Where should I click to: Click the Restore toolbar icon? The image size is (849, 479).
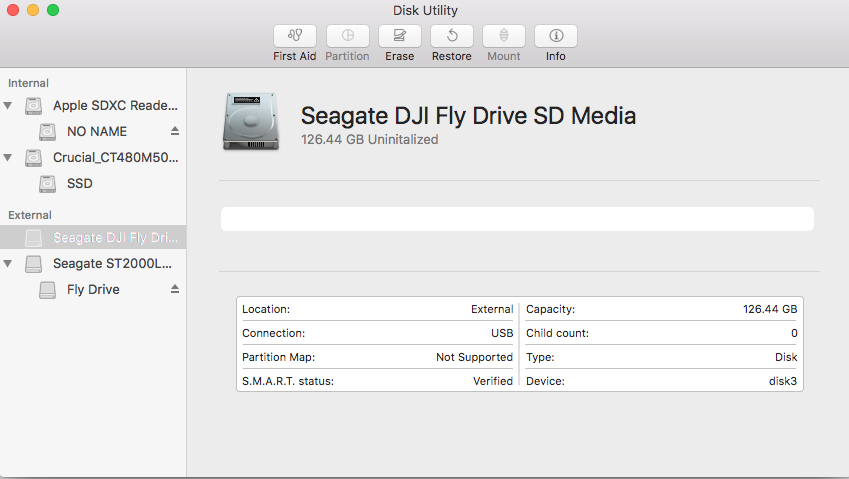tap(452, 36)
